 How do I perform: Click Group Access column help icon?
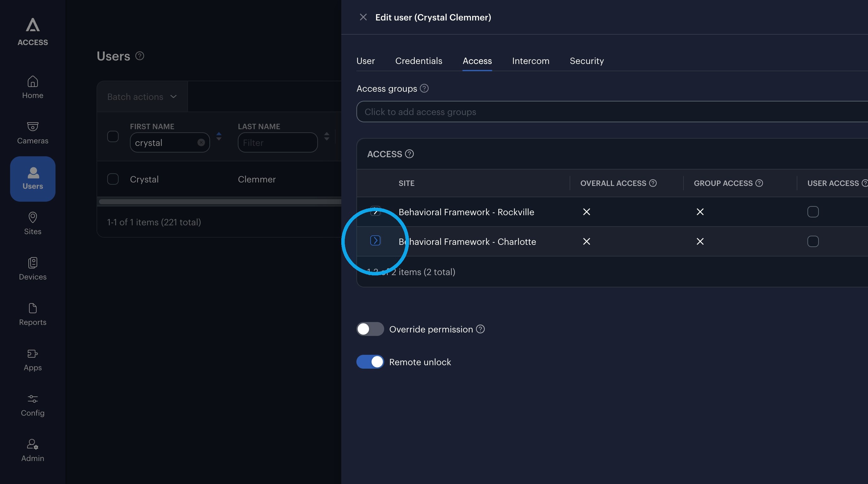click(x=759, y=183)
